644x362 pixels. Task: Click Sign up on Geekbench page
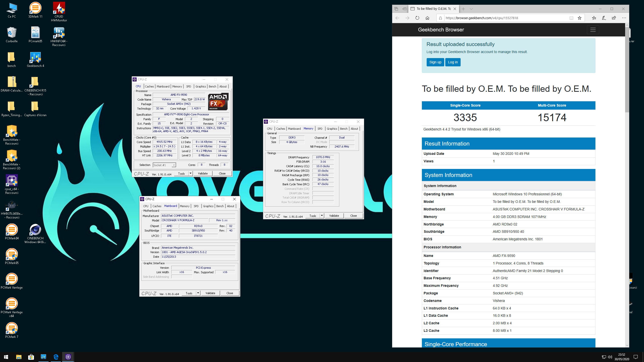click(x=435, y=62)
